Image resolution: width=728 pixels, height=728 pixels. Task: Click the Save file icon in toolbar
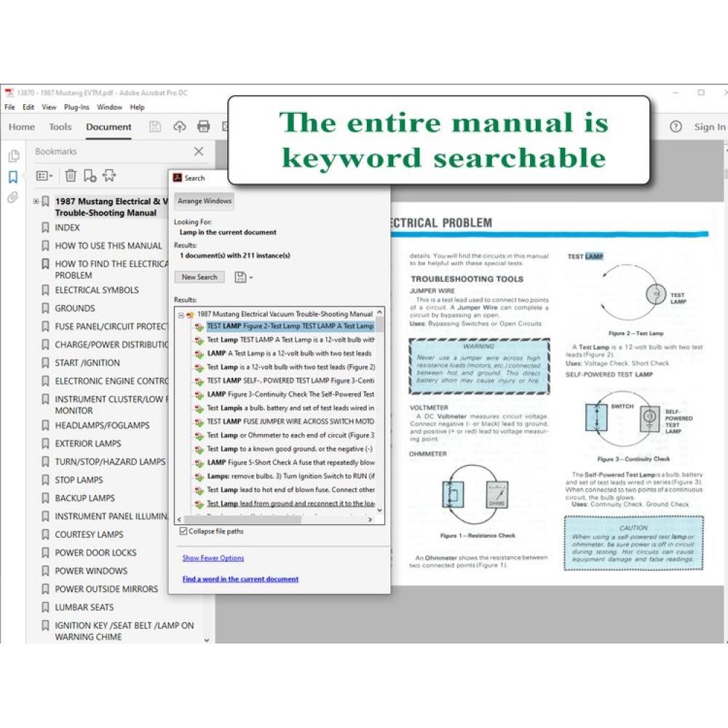(x=155, y=127)
